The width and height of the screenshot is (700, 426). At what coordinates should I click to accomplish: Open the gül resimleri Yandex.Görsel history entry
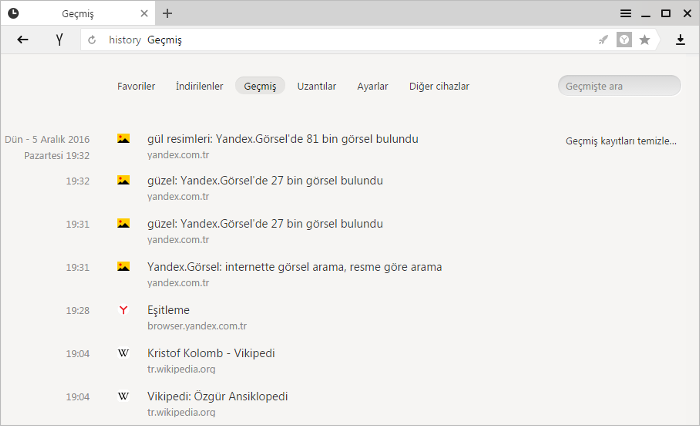[283, 139]
